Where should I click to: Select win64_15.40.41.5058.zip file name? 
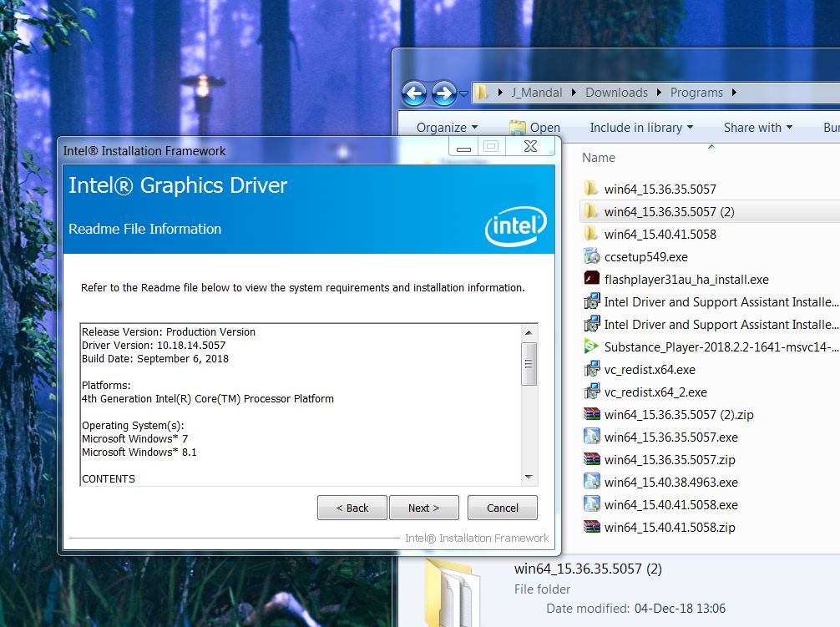point(670,528)
